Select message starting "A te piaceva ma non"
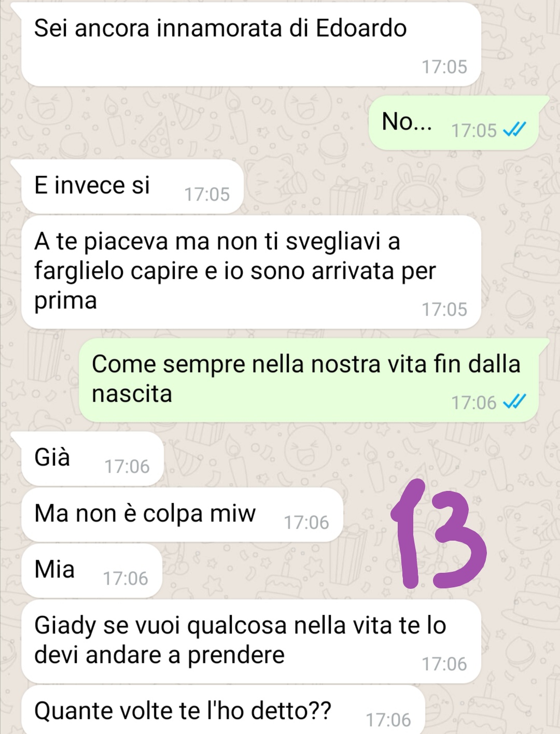Image resolution: width=560 pixels, height=734 pixels. point(251,273)
